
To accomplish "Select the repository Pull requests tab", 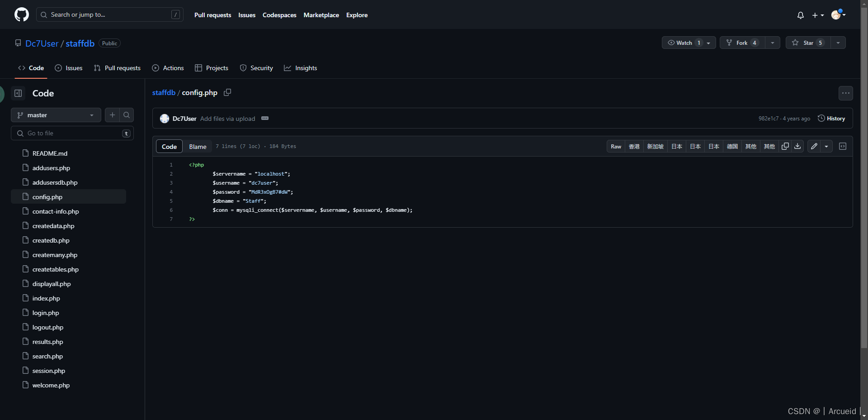I will coord(117,68).
